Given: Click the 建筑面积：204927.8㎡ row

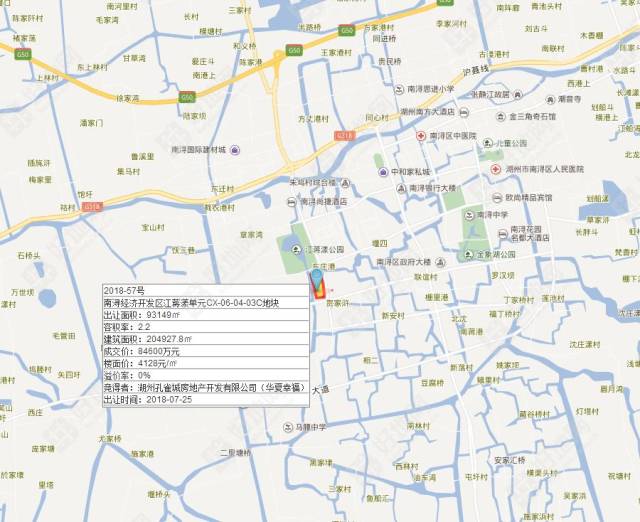Looking at the screenshot, I should 206,339.
